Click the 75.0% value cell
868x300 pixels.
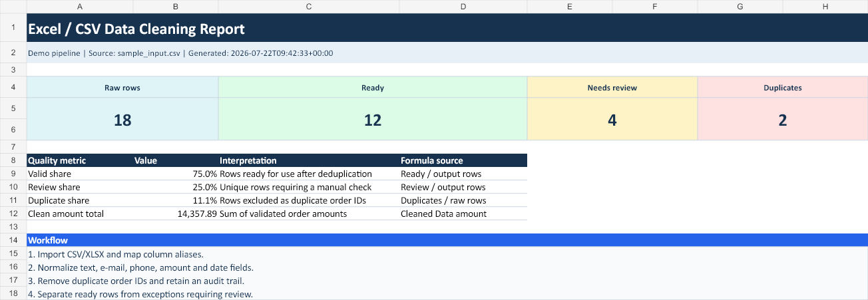(x=176, y=174)
